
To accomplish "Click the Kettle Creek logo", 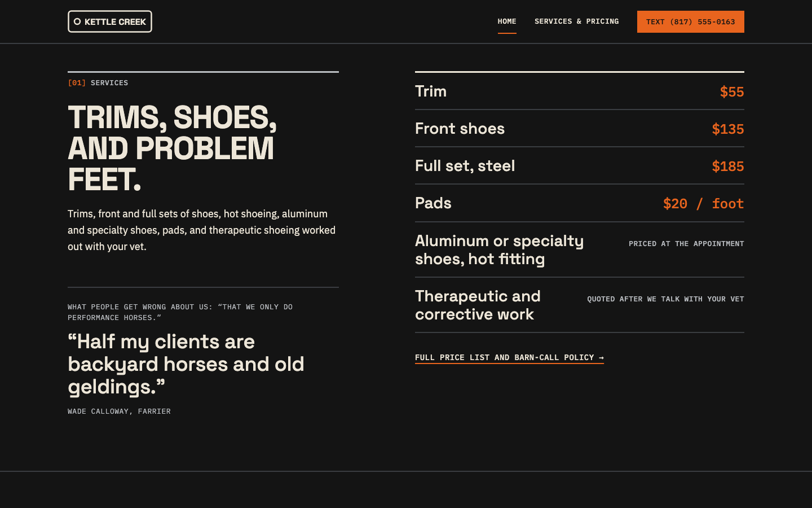I will click(x=110, y=21).
